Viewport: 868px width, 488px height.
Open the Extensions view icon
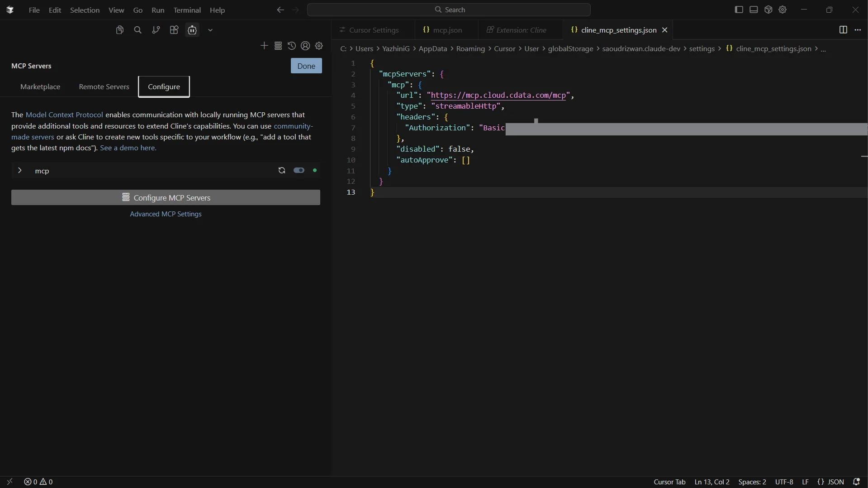tap(174, 30)
